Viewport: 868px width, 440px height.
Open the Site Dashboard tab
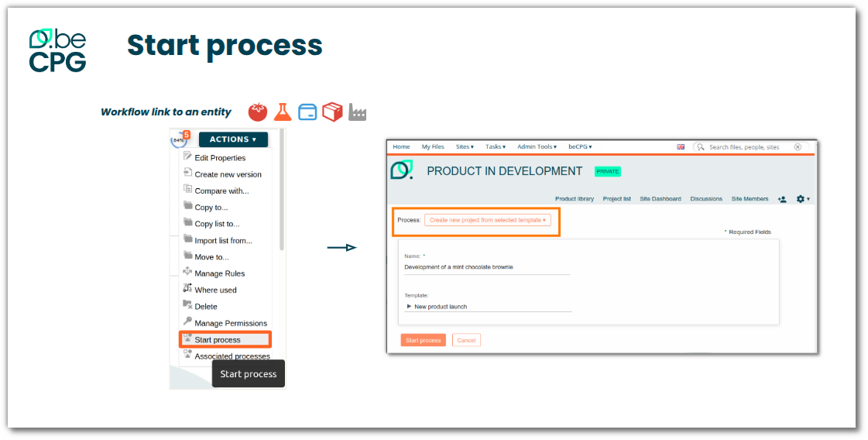click(x=660, y=199)
